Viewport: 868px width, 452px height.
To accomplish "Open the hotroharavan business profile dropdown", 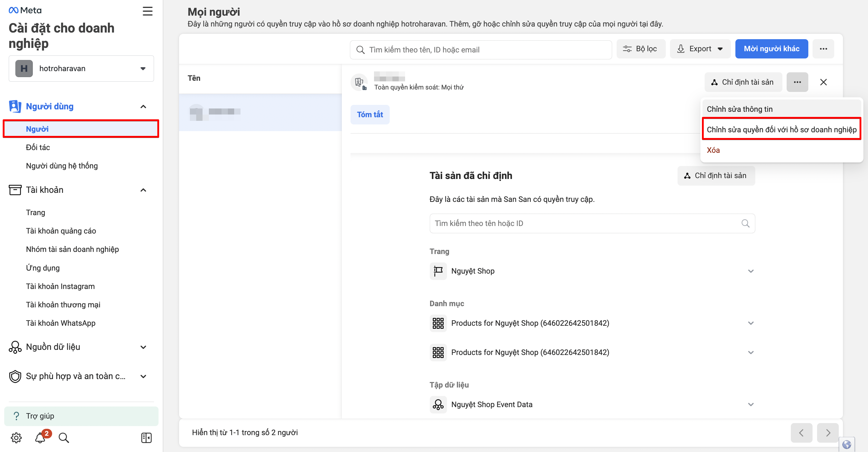I will click(81, 68).
